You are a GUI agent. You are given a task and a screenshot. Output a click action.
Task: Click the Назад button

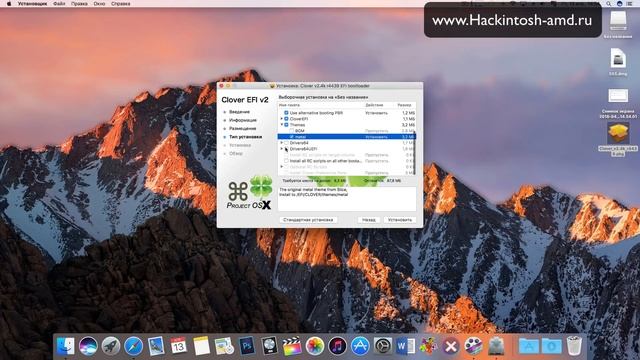click(369, 220)
